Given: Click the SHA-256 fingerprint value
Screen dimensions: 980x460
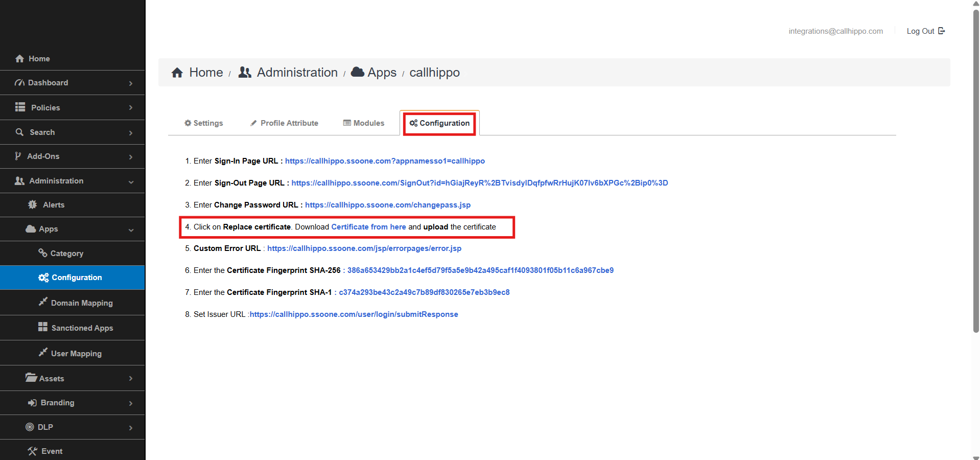Looking at the screenshot, I should (480, 270).
